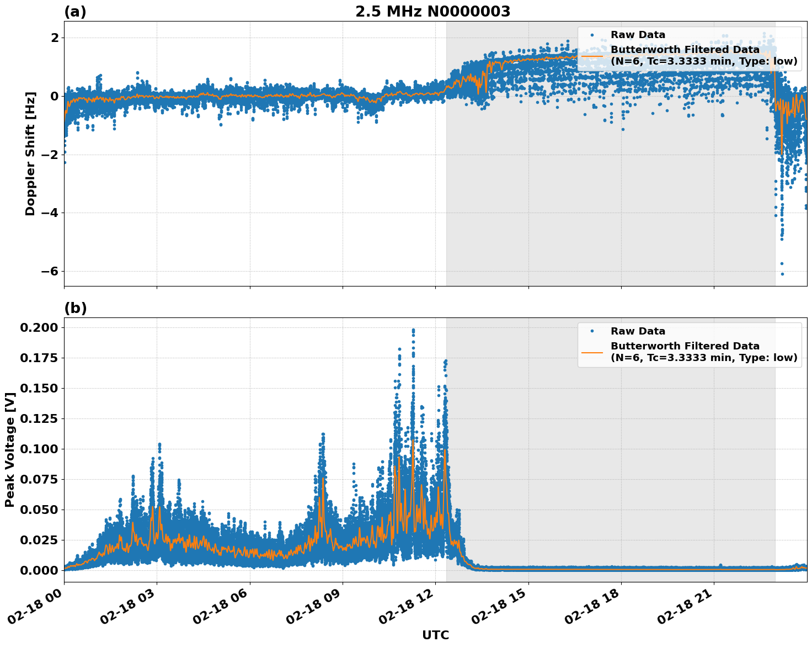
Task: Click the subplot label '(a)'
Action: (x=76, y=12)
